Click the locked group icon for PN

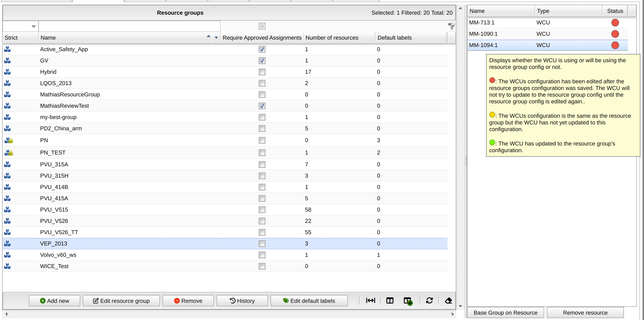9,140
